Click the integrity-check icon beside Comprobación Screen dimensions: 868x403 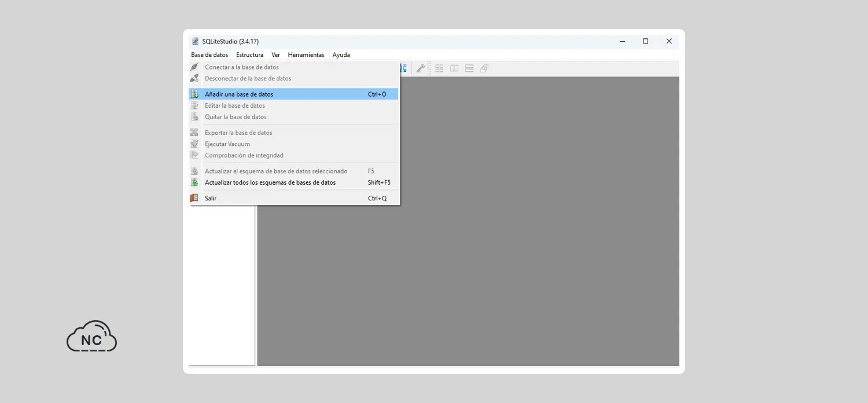194,155
